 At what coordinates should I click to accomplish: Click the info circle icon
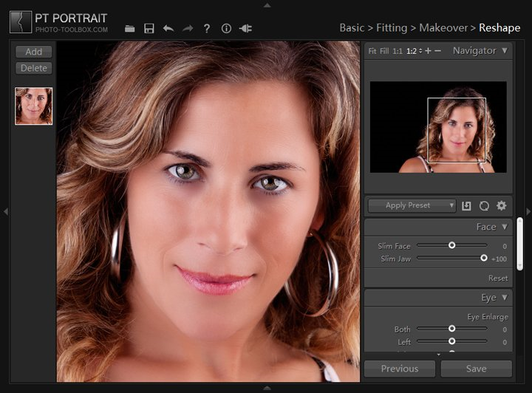tap(226, 29)
